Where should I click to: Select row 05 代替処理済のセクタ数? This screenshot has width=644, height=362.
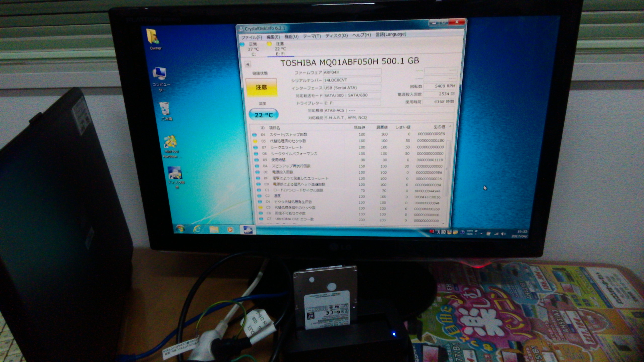[349, 141]
